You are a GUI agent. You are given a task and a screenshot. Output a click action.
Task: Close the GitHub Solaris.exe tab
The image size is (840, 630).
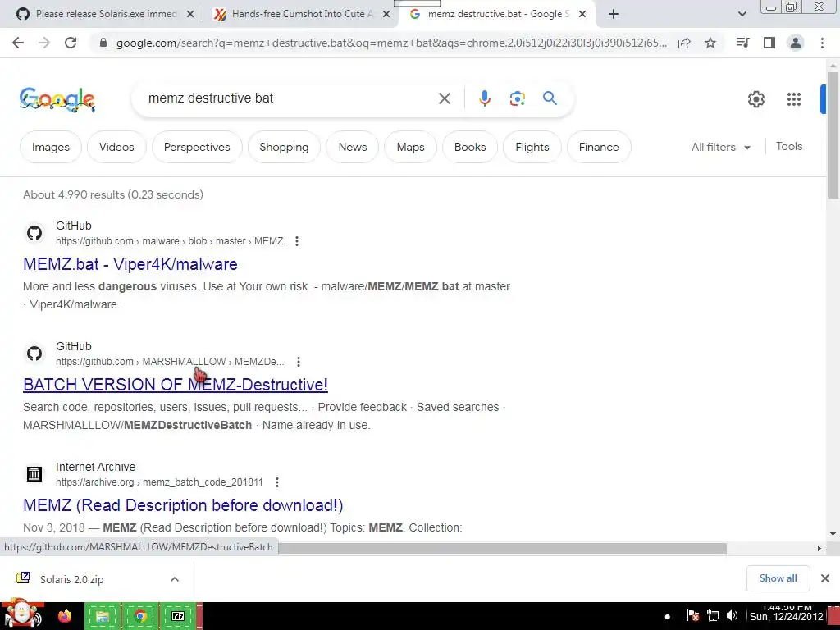point(190,15)
